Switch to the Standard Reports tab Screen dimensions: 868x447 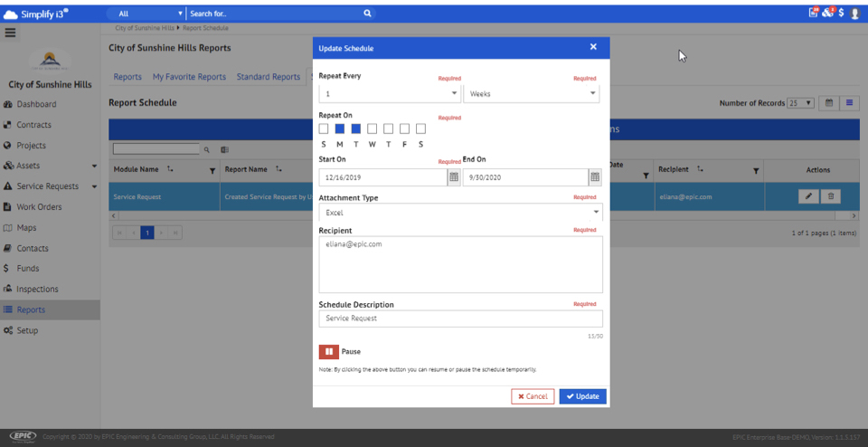(268, 77)
